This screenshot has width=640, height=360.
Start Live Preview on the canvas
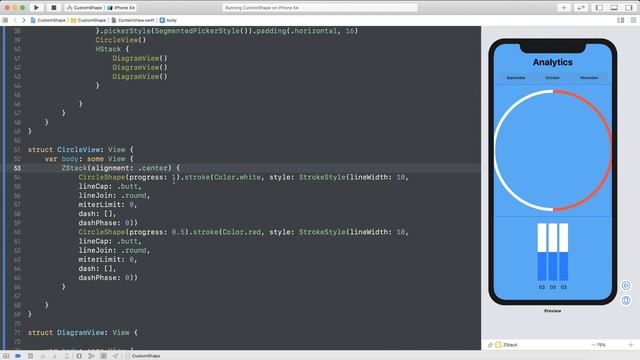(x=626, y=285)
